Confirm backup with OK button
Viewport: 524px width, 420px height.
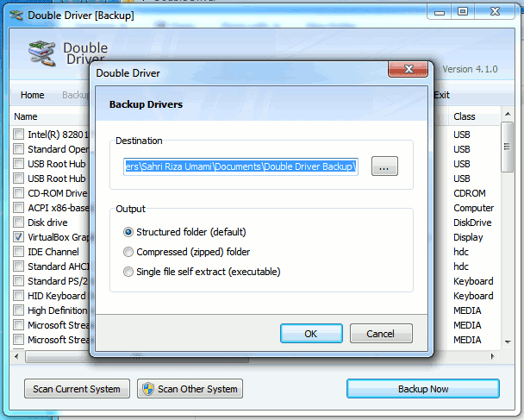tap(311, 334)
